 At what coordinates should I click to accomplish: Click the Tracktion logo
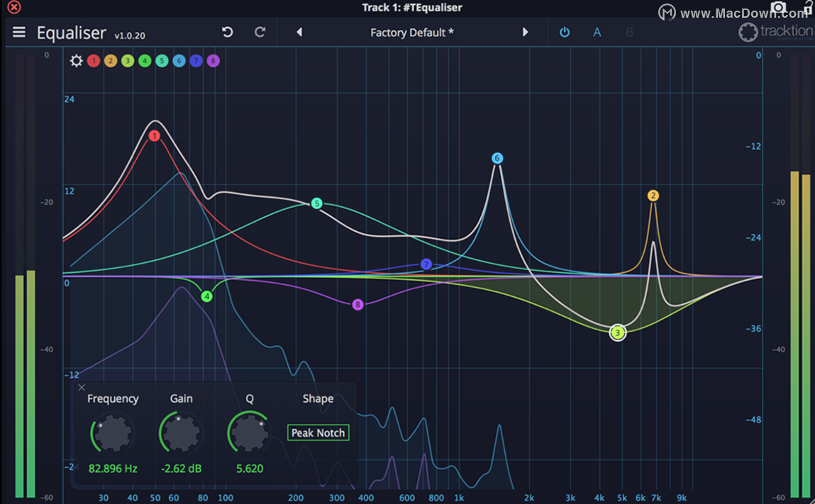[776, 33]
